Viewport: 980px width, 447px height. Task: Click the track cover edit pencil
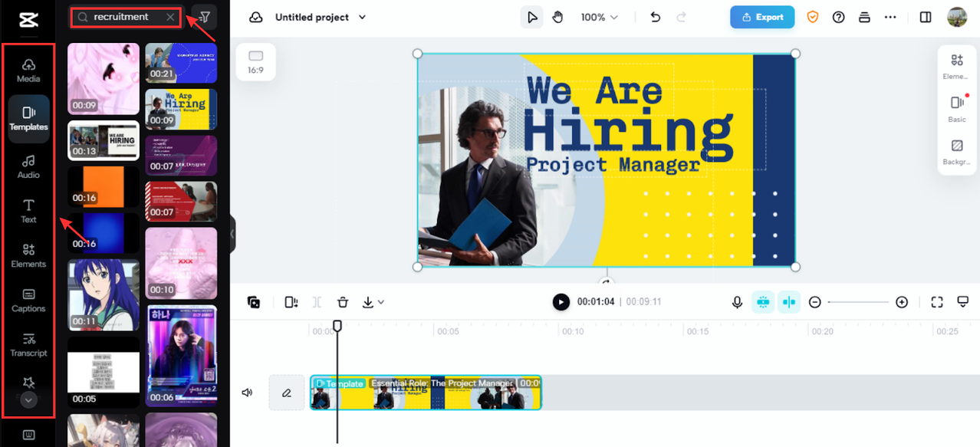click(287, 393)
